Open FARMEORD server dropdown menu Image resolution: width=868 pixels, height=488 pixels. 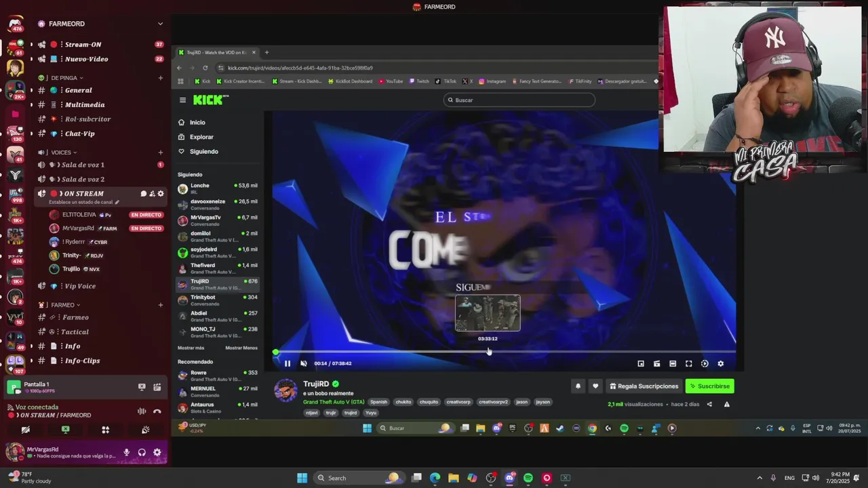click(160, 24)
